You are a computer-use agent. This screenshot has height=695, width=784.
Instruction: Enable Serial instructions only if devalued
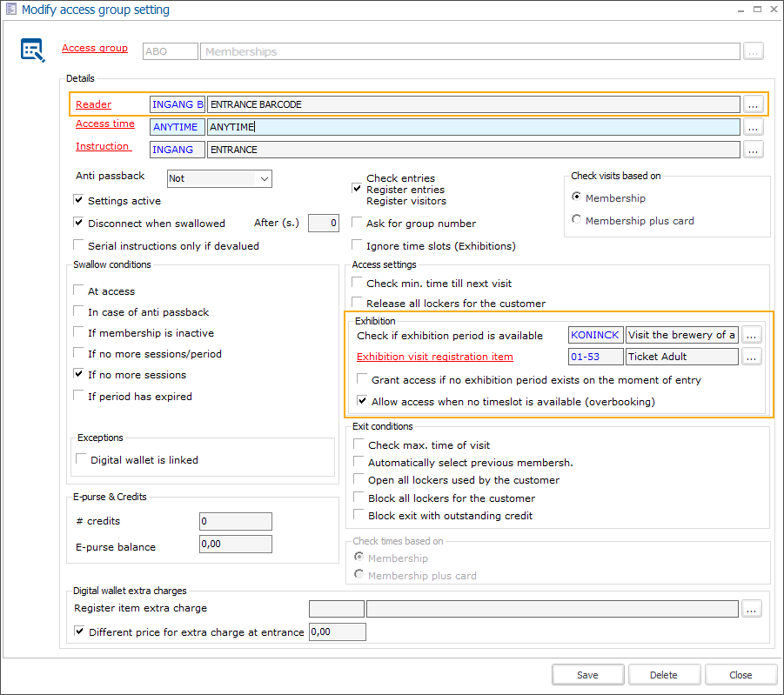point(78,245)
